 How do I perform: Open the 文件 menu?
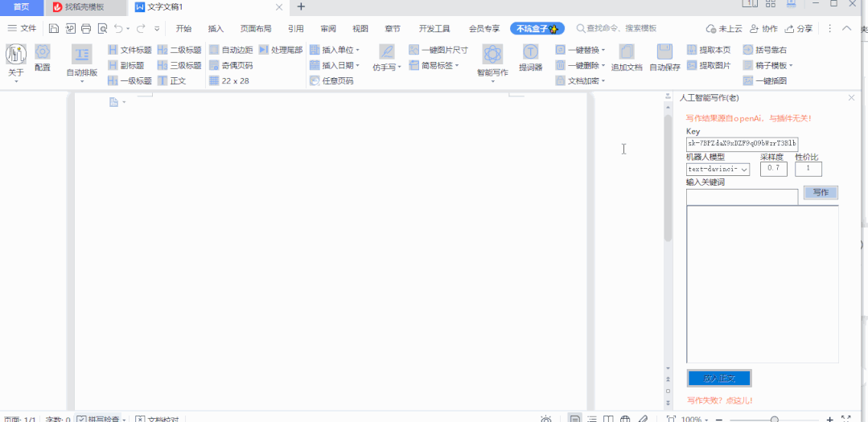point(23,29)
